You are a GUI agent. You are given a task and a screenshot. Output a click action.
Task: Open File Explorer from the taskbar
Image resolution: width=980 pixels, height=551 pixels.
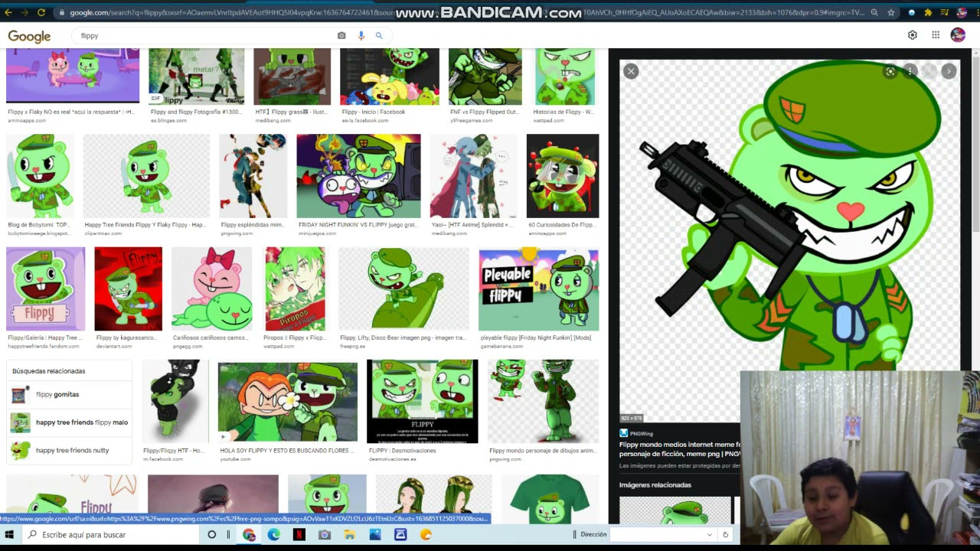click(x=350, y=535)
